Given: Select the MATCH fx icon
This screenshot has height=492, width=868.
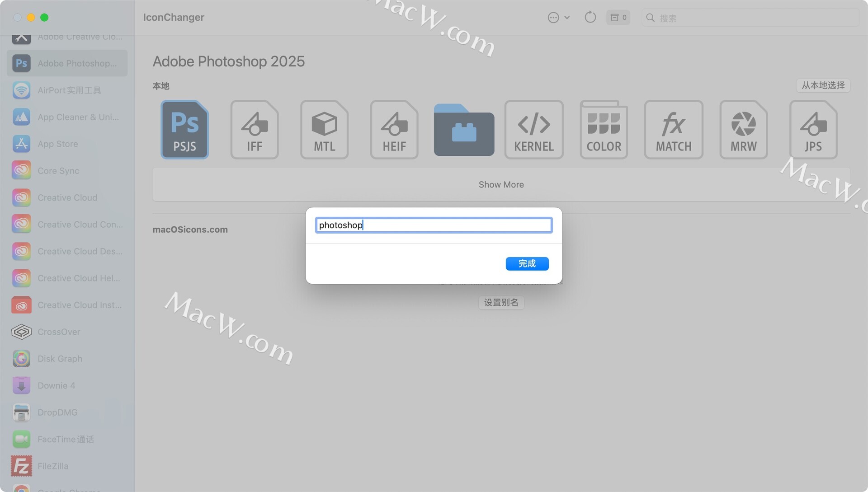Looking at the screenshot, I should pyautogui.click(x=674, y=130).
